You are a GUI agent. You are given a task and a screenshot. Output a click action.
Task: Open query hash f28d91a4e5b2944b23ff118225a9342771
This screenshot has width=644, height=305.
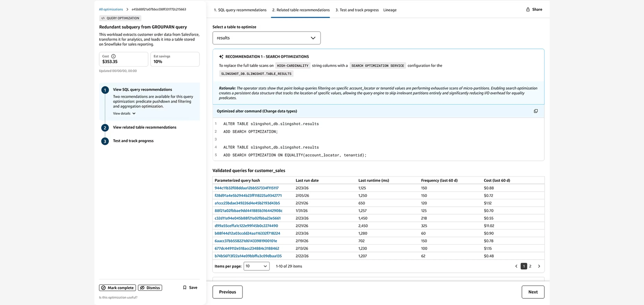click(248, 195)
